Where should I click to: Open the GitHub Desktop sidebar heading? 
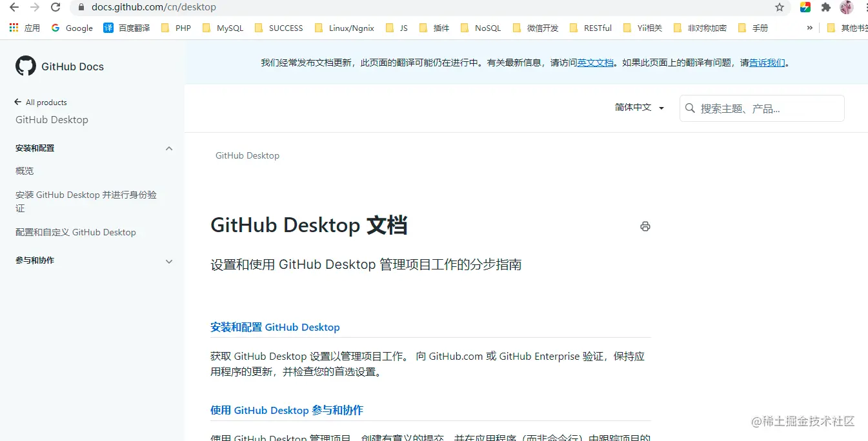[52, 119]
